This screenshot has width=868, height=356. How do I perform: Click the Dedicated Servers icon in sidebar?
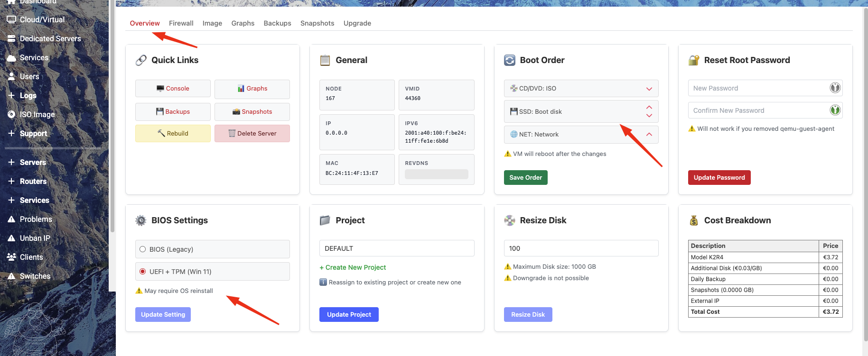pyautogui.click(x=11, y=38)
